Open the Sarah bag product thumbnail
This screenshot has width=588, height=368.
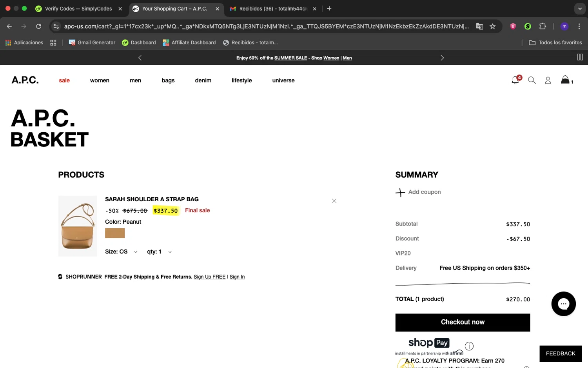(78, 226)
